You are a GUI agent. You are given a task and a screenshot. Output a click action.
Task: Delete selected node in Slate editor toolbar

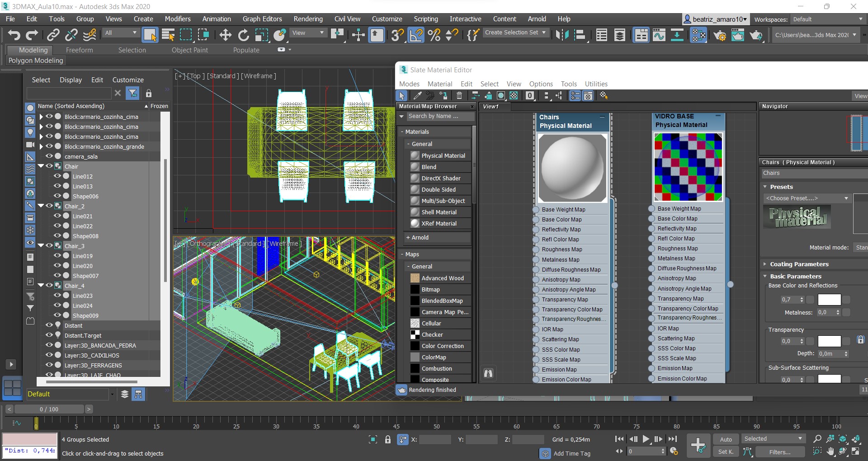tap(459, 95)
